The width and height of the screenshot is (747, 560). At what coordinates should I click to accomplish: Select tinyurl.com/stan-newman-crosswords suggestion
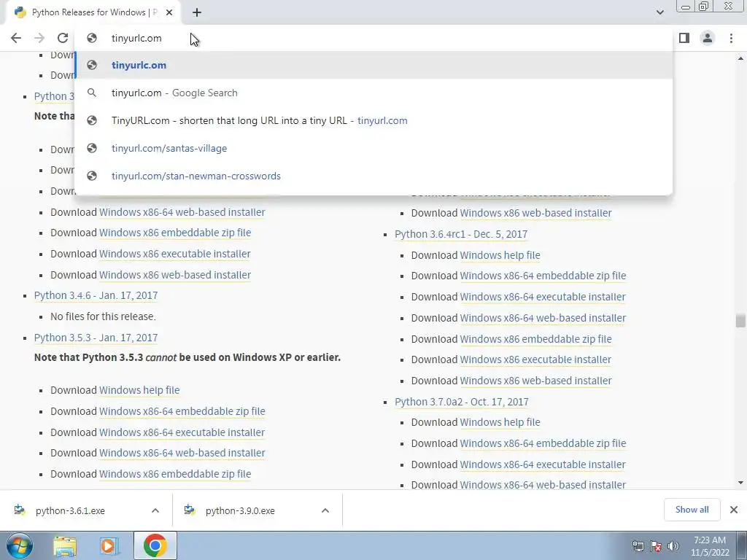click(x=374, y=176)
